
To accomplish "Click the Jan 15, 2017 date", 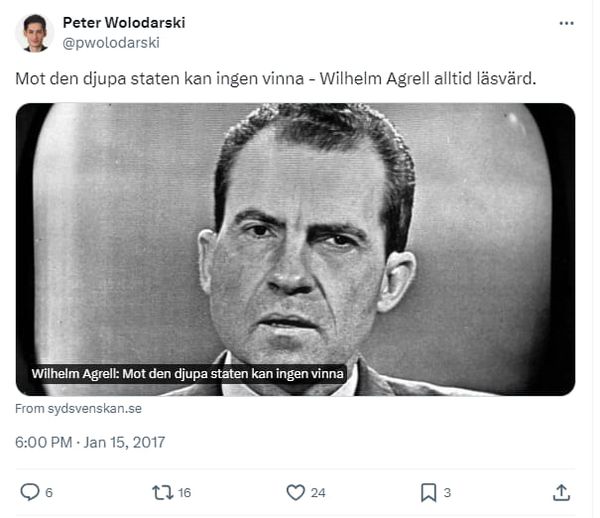I will click(125, 442).
